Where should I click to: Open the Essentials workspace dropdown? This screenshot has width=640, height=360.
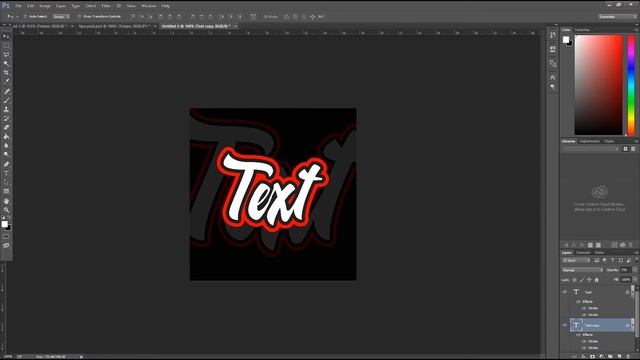click(617, 17)
